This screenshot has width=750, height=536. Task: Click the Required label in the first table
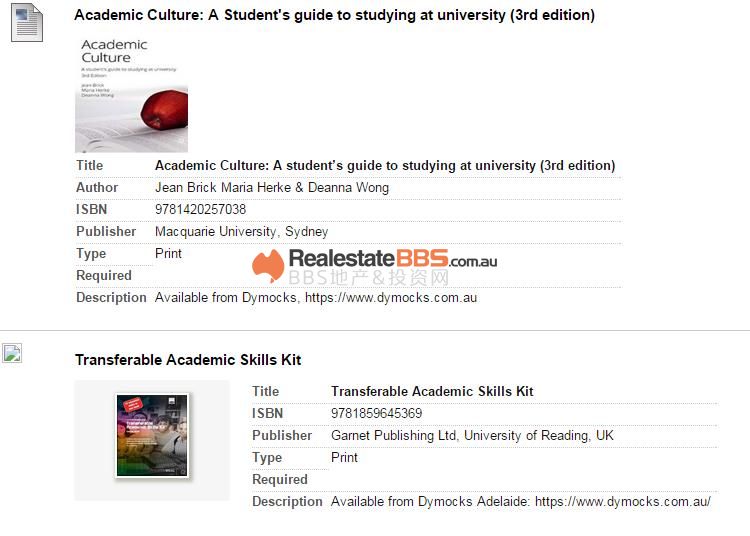coord(104,275)
